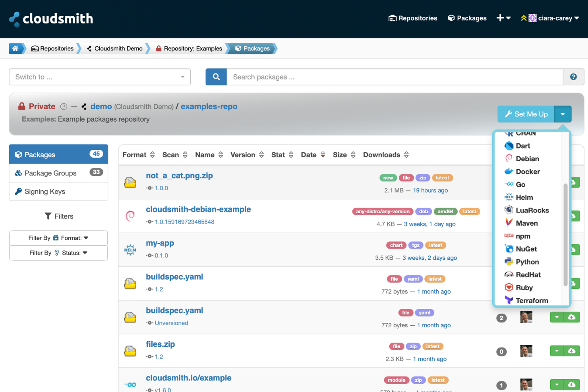Open my-app package link
588x392 pixels.
(x=160, y=243)
